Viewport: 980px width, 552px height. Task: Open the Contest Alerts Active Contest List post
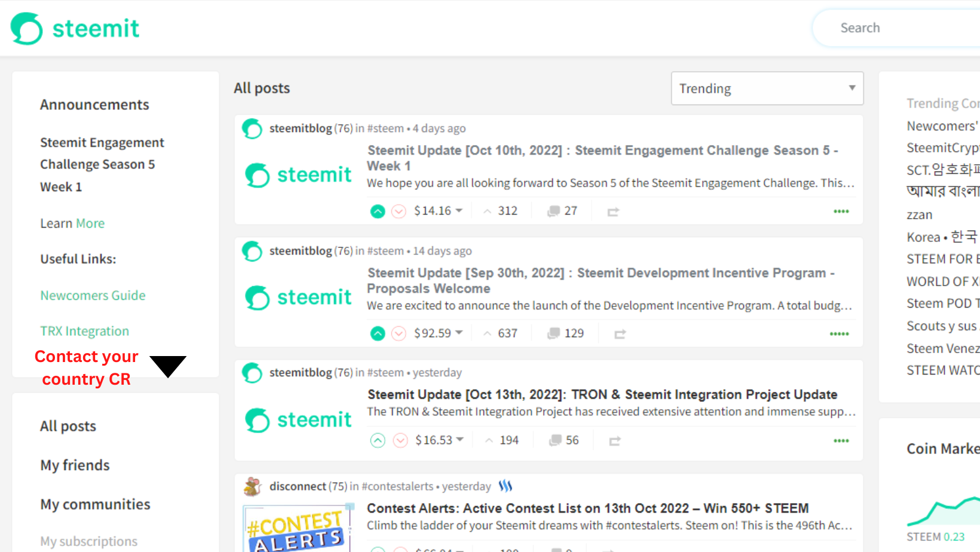click(x=588, y=508)
